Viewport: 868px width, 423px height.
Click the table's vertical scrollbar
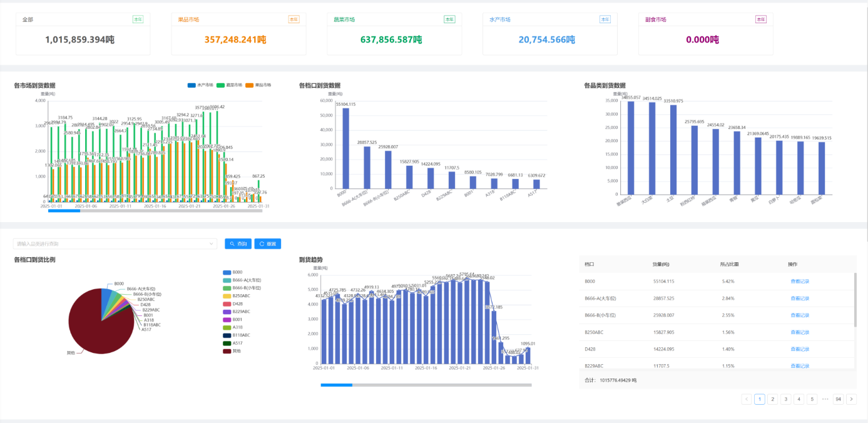[x=855, y=299]
